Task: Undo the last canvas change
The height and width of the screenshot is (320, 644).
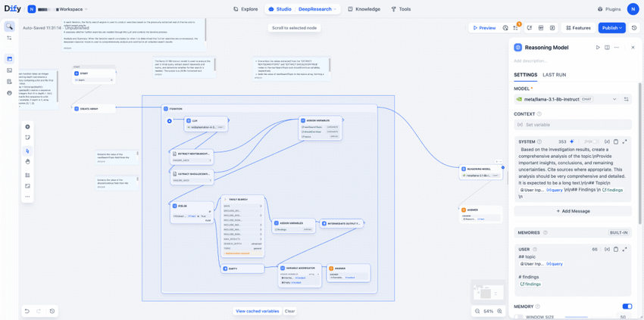Action: [27, 311]
